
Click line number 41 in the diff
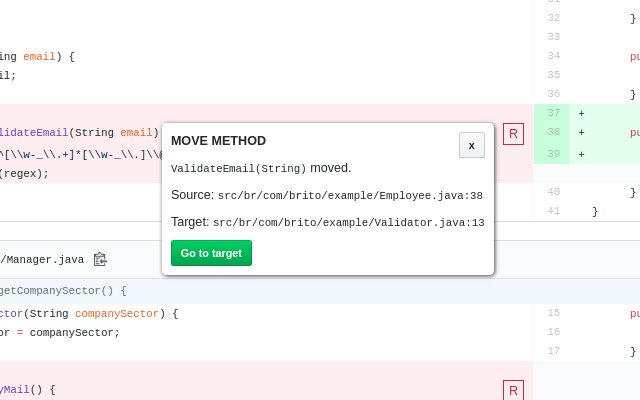[x=553, y=211]
